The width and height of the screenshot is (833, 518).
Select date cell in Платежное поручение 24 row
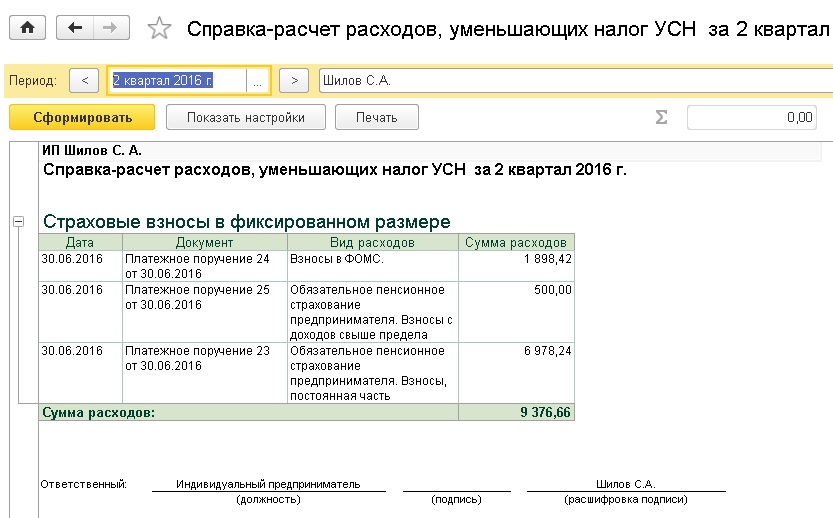pos(80,266)
